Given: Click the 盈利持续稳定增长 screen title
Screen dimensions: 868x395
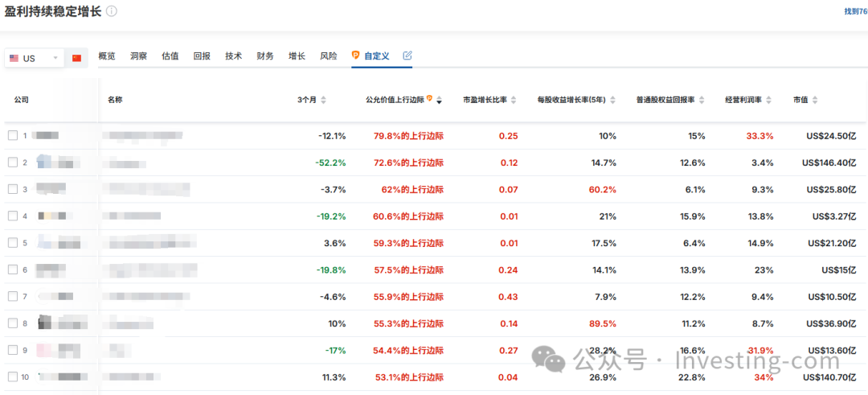Looking at the screenshot, I should [x=53, y=11].
